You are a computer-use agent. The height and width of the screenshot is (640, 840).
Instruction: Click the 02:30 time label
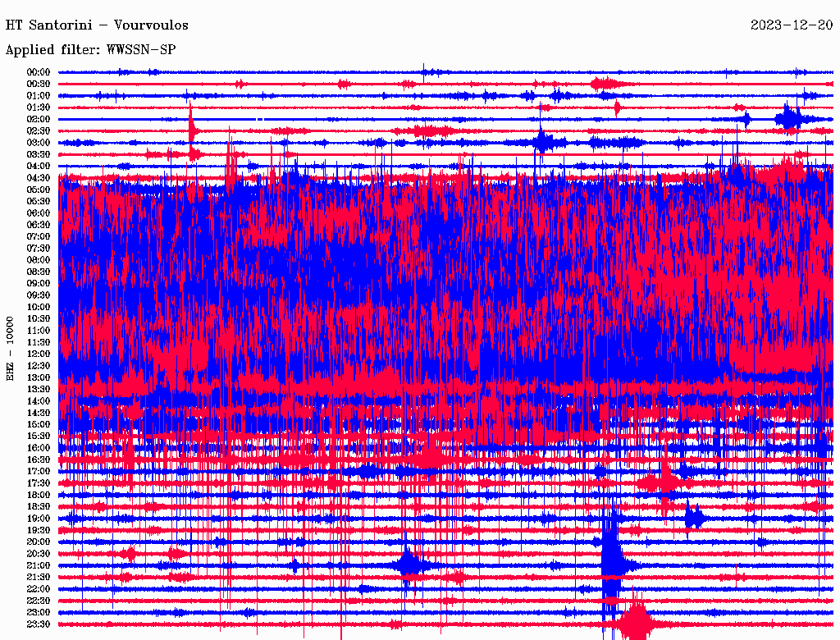[x=39, y=131]
